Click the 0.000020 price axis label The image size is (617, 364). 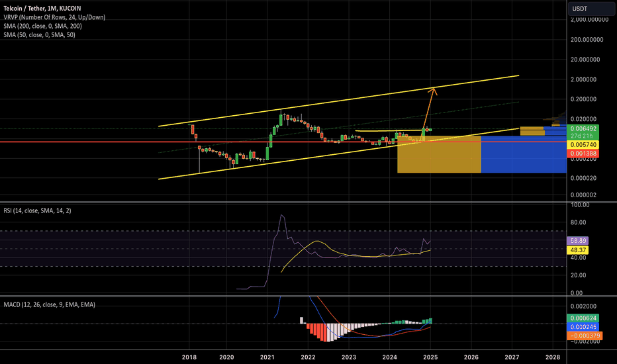point(583,178)
